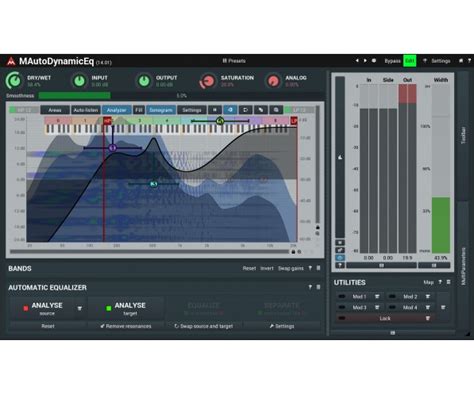The image size is (474, 394).
Task: Open the graph Settings button
Action: click(192, 110)
